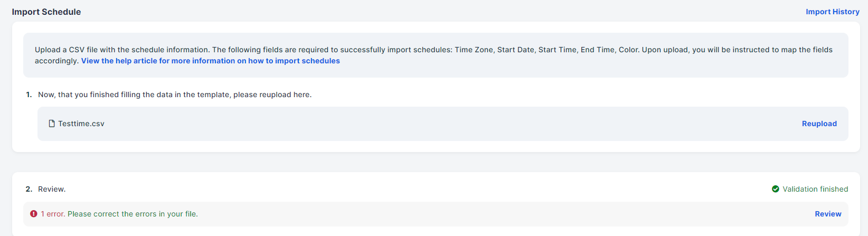The image size is (868, 236).
Task: Click 'Please correct the errors in your file'
Action: point(133,214)
